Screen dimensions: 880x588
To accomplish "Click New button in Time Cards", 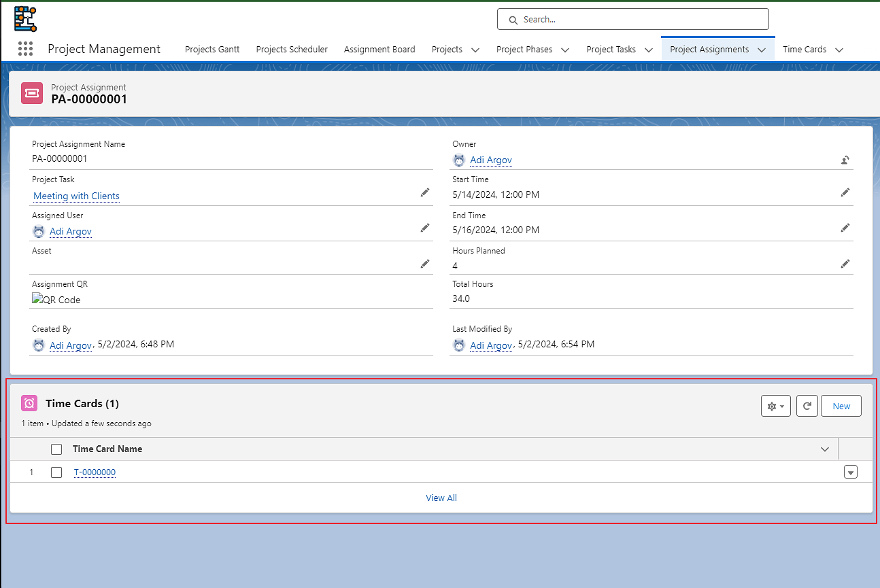I will [841, 406].
